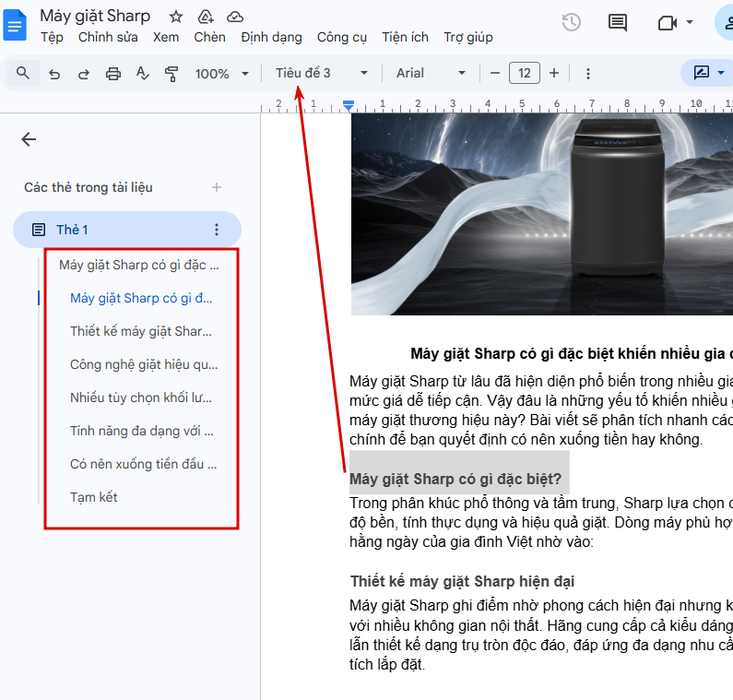Go to outline heading Máy giặt Sharp có gì đặc ...
The height and width of the screenshot is (700, 733).
point(139,265)
